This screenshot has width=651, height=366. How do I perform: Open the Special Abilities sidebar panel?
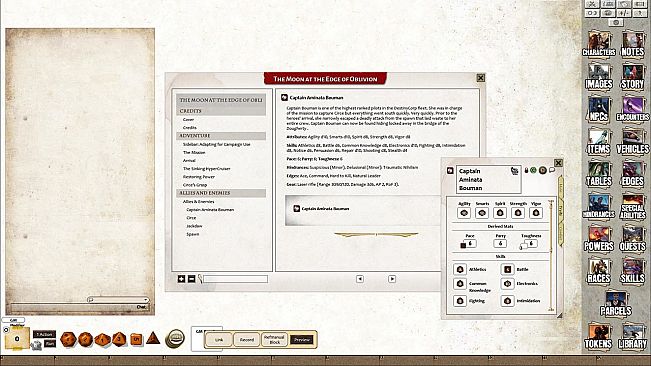632,206
